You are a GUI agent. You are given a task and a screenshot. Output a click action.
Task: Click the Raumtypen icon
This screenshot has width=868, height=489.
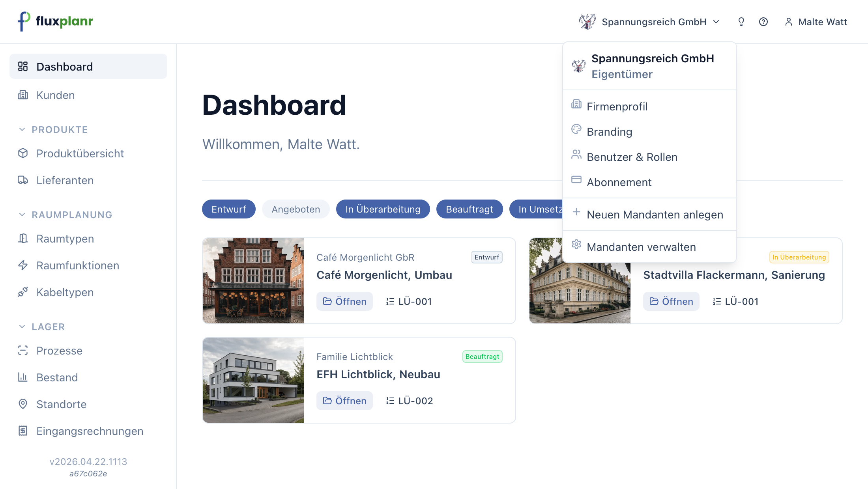click(x=23, y=238)
